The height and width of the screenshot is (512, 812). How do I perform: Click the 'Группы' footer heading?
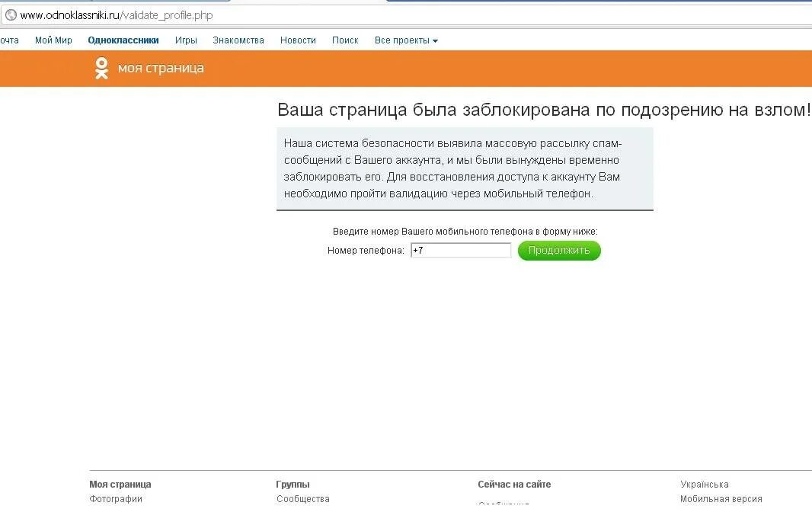coord(293,484)
